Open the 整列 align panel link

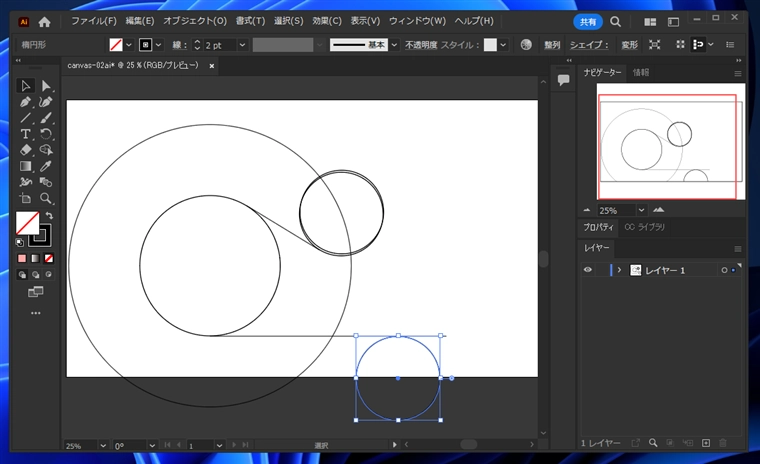[552, 45]
